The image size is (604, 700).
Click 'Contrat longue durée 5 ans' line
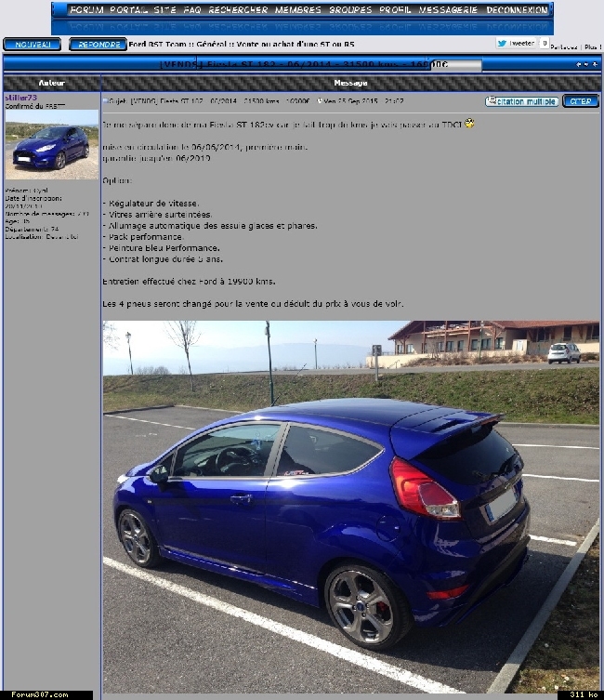pyautogui.click(x=163, y=259)
